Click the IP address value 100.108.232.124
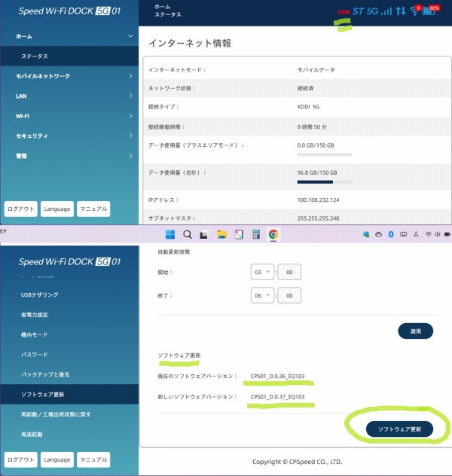452x476 pixels. (318, 200)
